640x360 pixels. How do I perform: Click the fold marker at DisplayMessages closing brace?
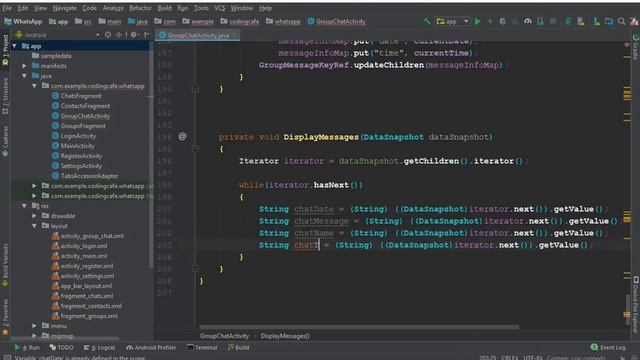pyautogui.click(x=196, y=269)
